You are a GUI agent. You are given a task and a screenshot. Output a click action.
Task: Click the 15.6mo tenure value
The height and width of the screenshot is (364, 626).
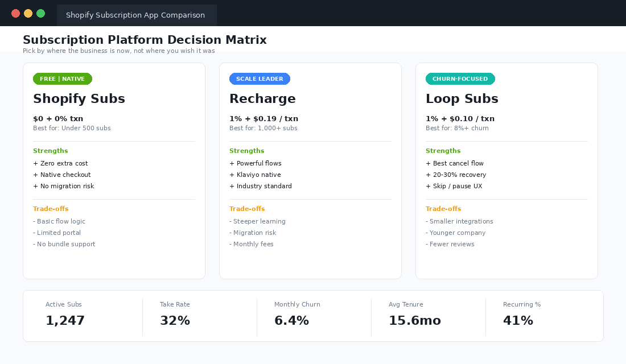pos(415,321)
